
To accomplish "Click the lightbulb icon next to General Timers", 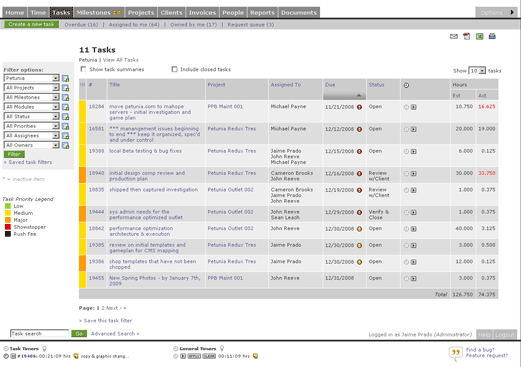I will coord(222,348).
